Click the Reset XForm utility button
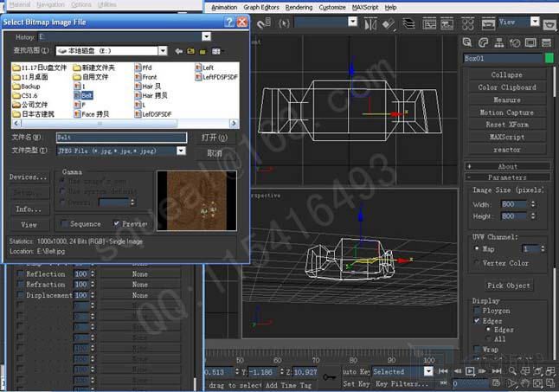 click(x=507, y=125)
